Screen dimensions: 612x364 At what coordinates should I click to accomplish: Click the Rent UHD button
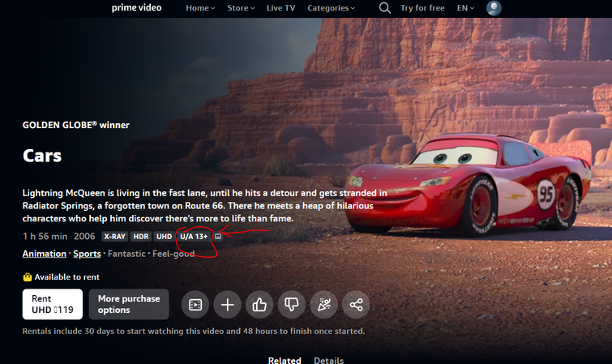point(53,304)
